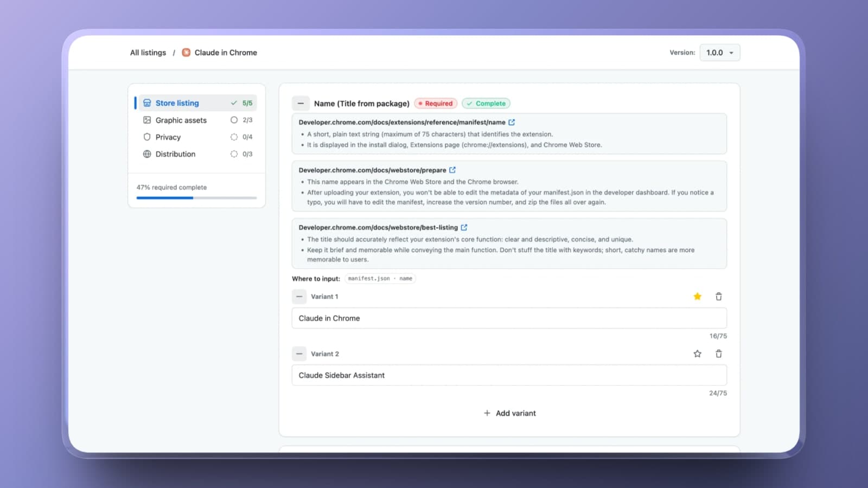
Task: Star Variant 2 as preferred
Action: [x=698, y=354]
